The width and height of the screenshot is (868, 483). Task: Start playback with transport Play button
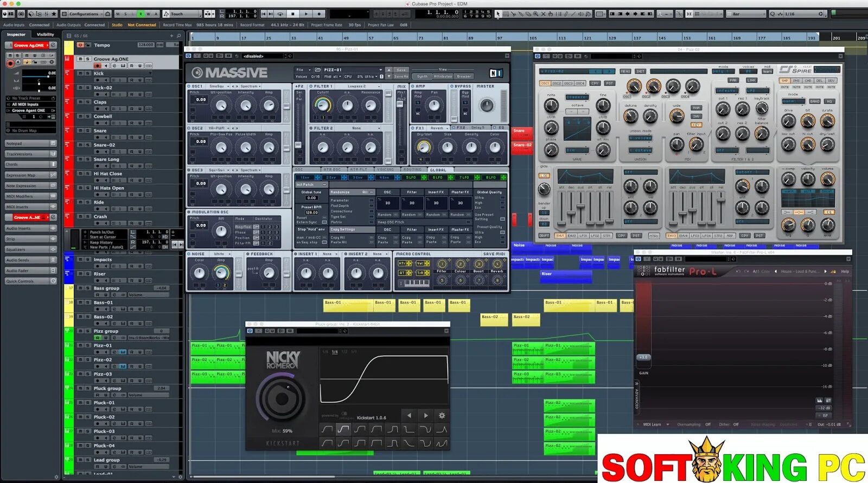click(306, 14)
